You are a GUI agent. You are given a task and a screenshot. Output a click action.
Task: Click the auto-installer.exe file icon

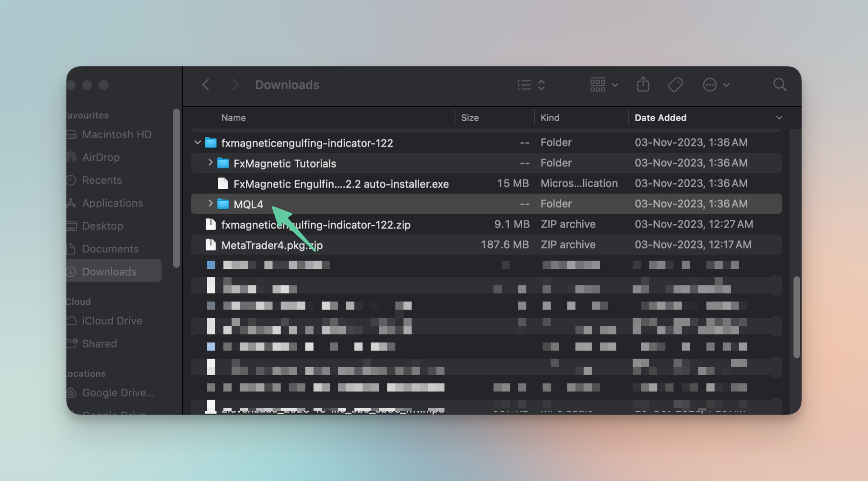click(x=223, y=183)
